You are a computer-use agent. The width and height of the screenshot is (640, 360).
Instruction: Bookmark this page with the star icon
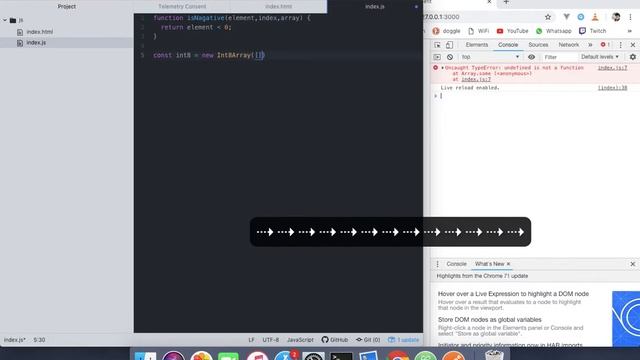coord(548,17)
